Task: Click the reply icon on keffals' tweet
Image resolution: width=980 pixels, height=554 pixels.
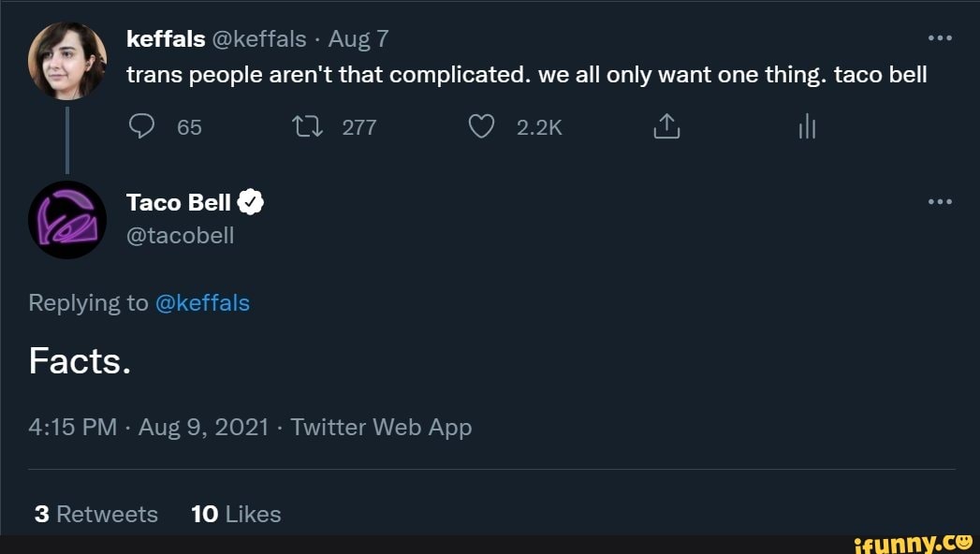Action: pyautogui.click(x=142, y=126)
